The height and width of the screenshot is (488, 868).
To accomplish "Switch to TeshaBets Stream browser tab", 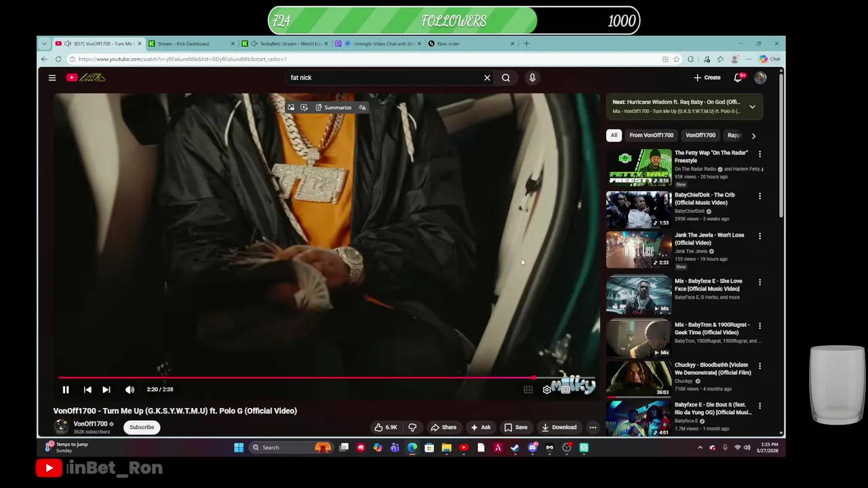I will coord(285,43).
